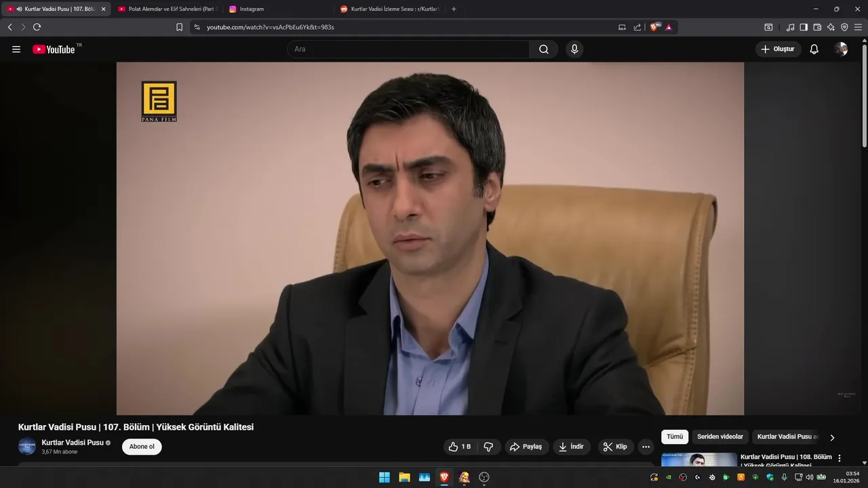Click the Klip clip button
Screen dimensions: 868x488
click(616, 447)
